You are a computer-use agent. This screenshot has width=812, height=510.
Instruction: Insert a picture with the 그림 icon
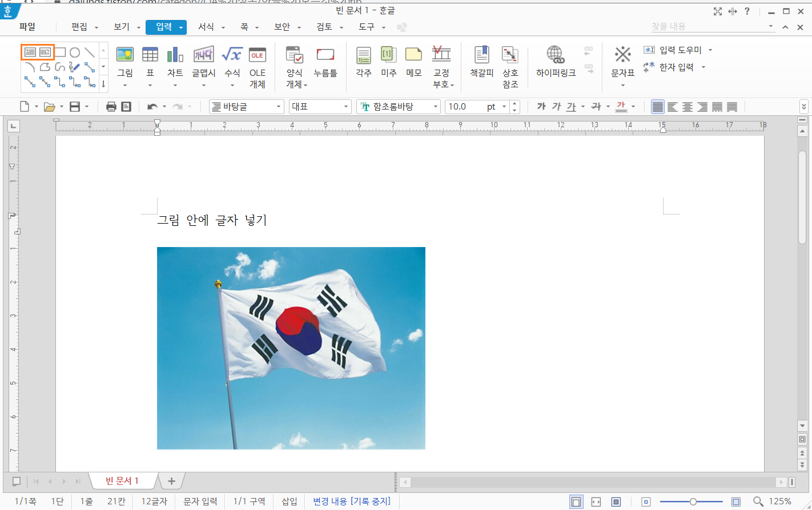125,55
